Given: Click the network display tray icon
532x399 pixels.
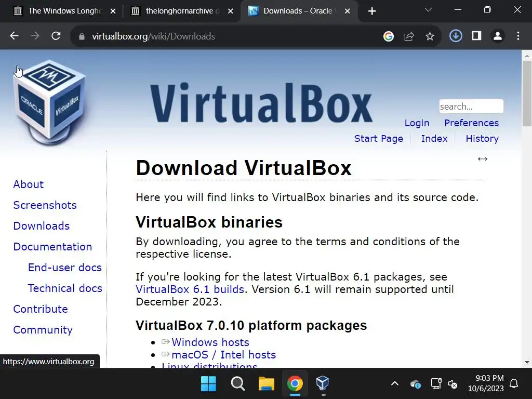Looking at the screenshot, I should click(436, 384).
